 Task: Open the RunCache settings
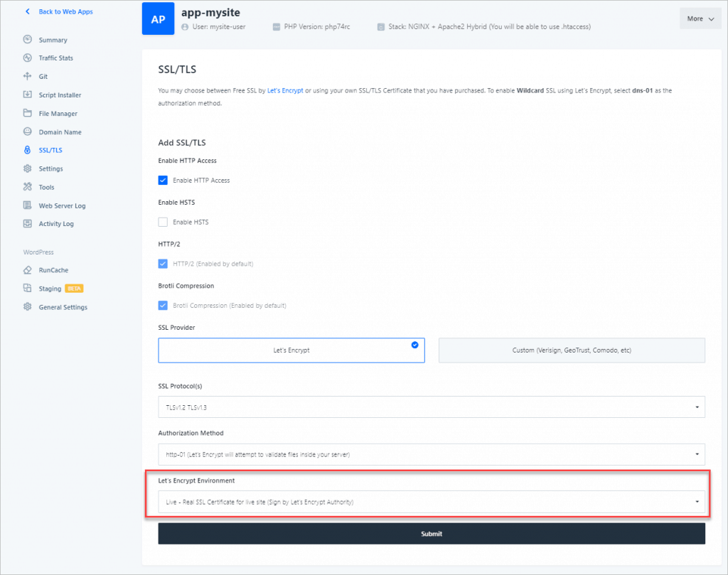(x=50, y=270)
